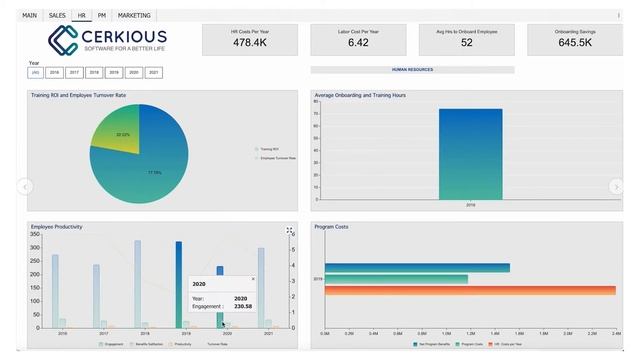Open the PM tab
640x360 pixels.
coord(102,16)
